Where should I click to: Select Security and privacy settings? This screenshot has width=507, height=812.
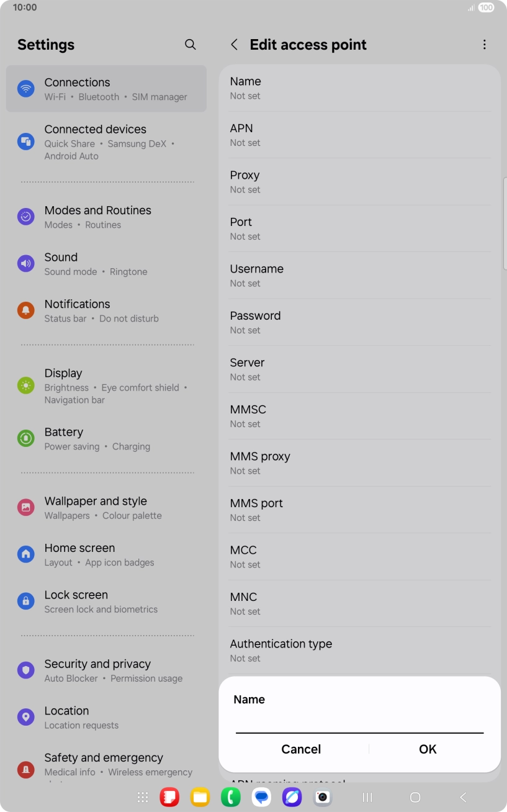(106, 670)
